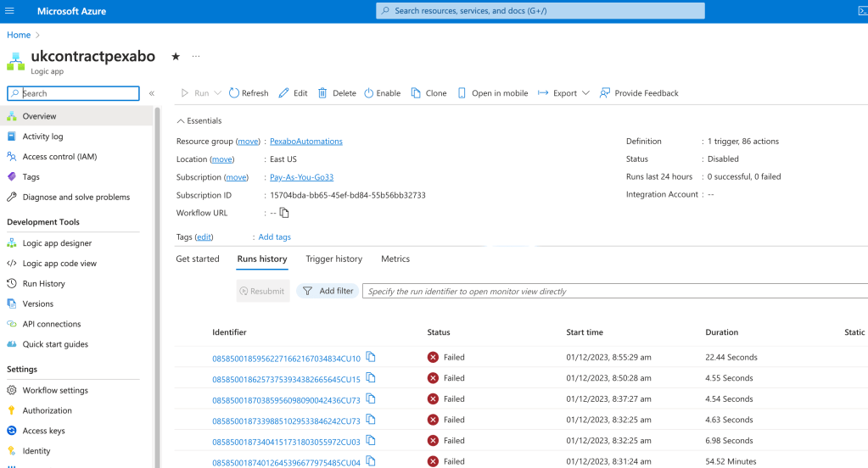Clone the logic app

(428, 93)
